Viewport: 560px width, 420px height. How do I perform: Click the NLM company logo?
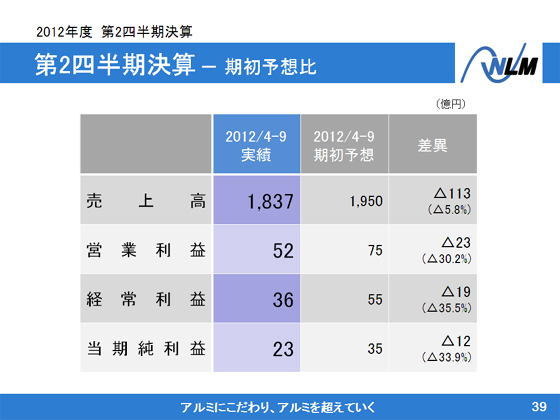[499, 63]
